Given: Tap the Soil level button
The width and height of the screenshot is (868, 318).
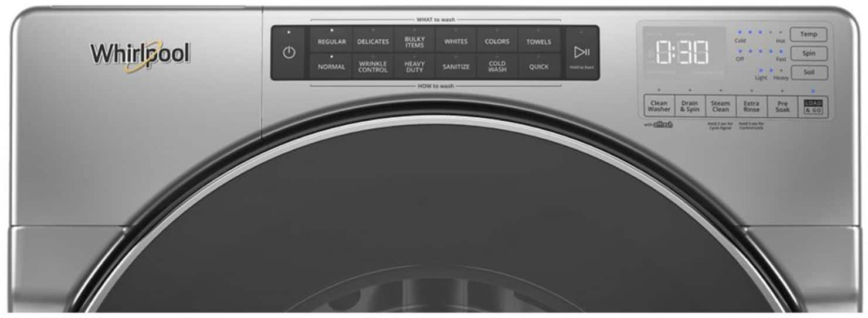Looking at the screenshot, I should [809, 73].
